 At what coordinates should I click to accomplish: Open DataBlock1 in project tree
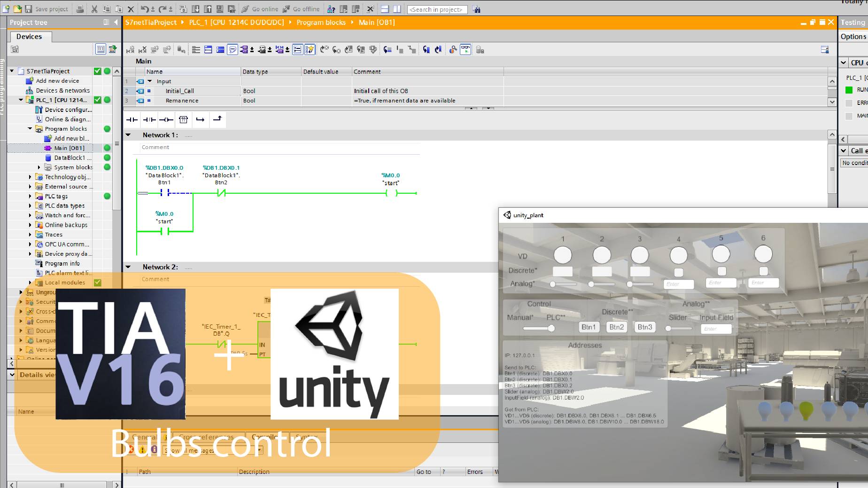click(70, 157)
